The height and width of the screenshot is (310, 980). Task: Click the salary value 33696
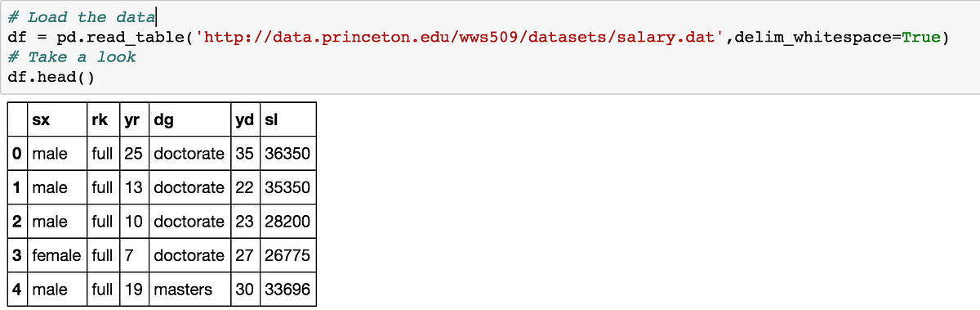(x=287, y=289)
